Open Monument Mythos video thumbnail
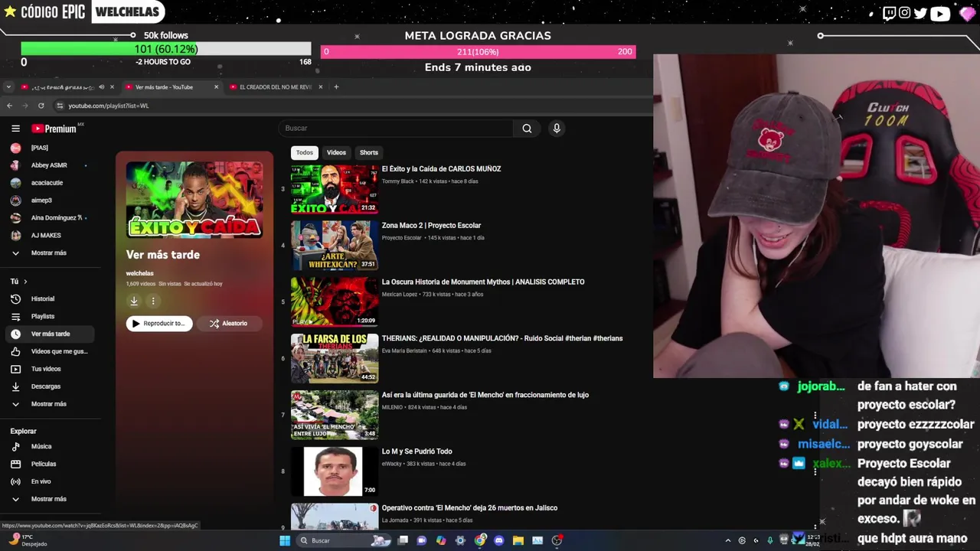This screenshot has height=551, width=980. (335, 302)
